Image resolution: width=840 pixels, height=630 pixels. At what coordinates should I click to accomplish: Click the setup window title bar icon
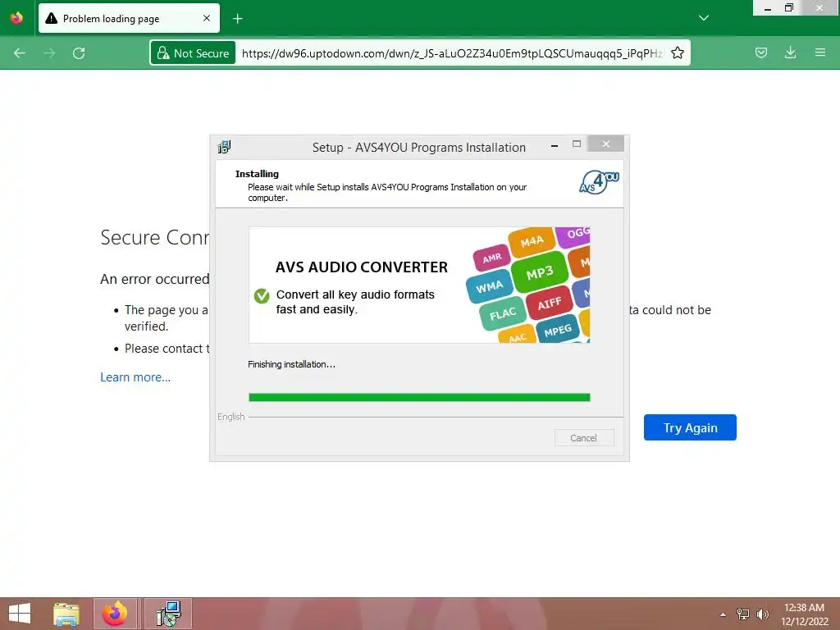[224, 147]
